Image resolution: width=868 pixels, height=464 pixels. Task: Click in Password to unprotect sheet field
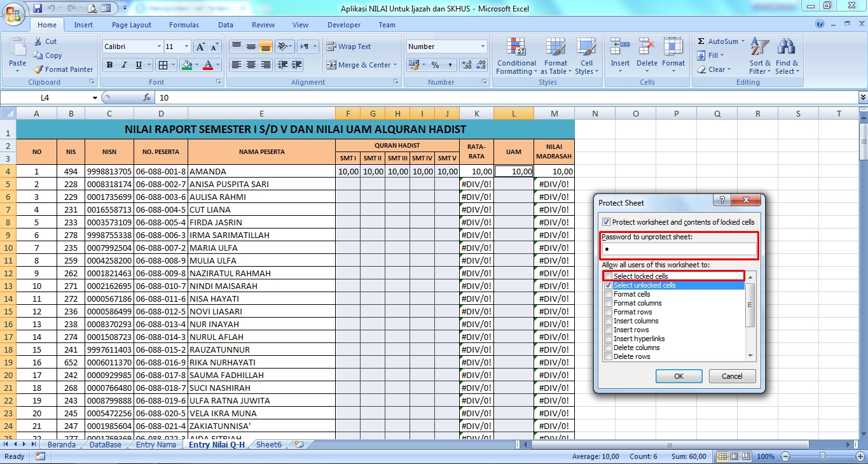[x=679, y=250]
